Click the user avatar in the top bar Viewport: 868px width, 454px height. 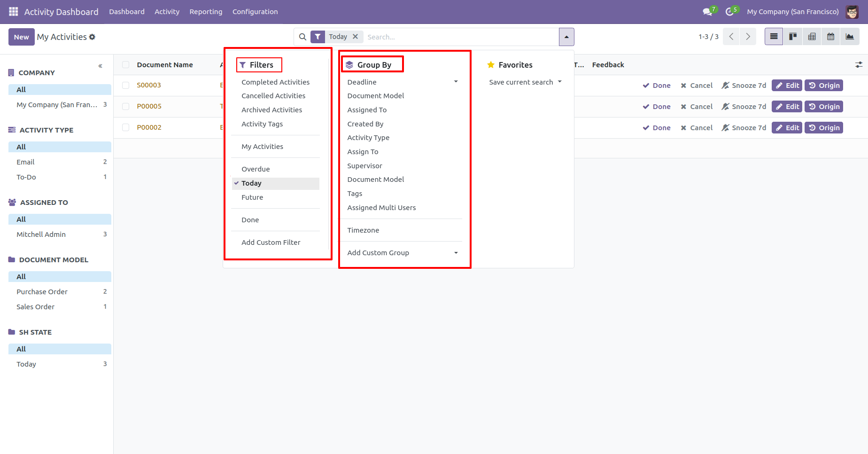click(x=852, y=12)
